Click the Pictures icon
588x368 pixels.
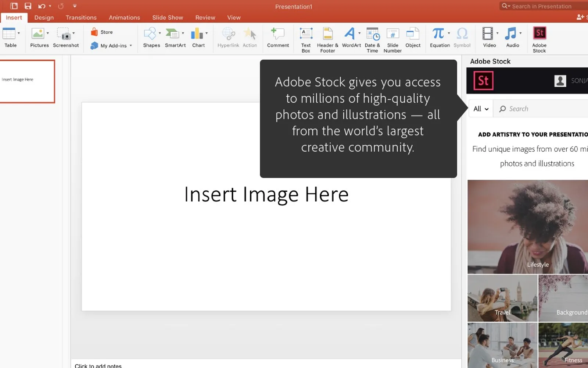(x=37, y=33)
